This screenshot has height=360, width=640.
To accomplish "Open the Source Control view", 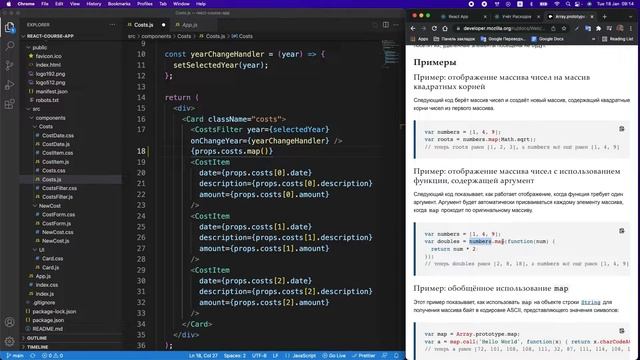I will point(9,65).
